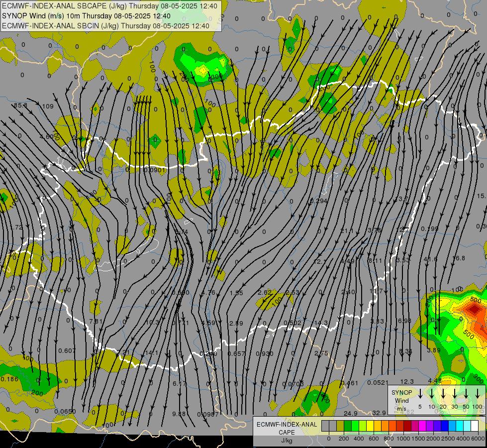
Task: Click the map value '0.461'
Action: tap(349, 383)
